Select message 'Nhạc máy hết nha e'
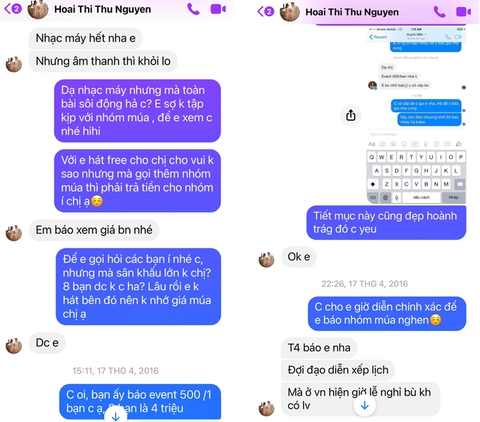Viewport: 480px width, 422px height. point(86,38)
